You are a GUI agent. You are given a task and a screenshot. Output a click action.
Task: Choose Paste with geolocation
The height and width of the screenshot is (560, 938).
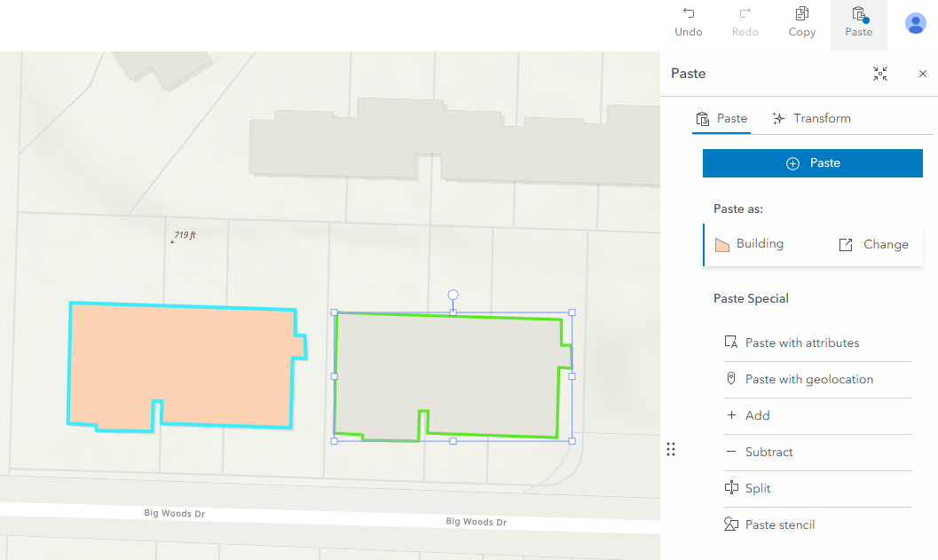[809, 380]
